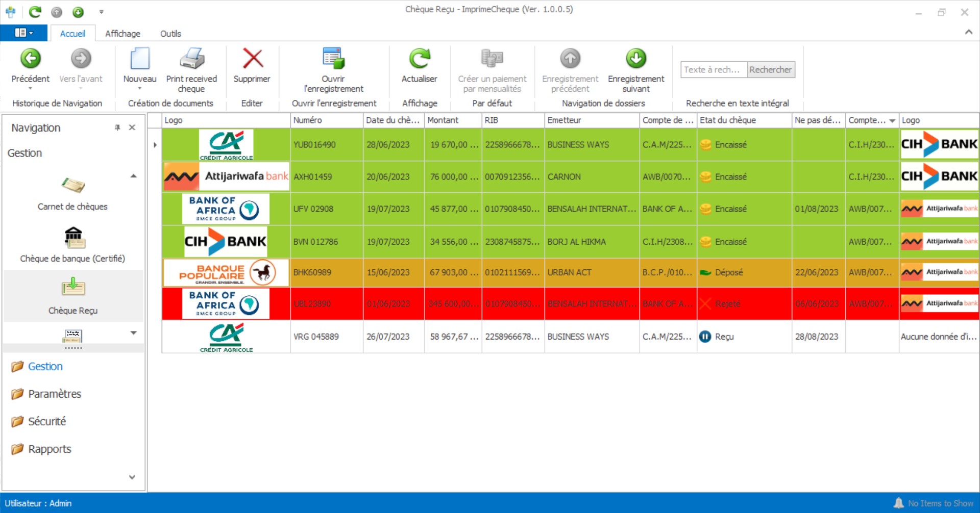
Task: Sort by the Etat du chèque column header
Action: click(x=744, y=120)
